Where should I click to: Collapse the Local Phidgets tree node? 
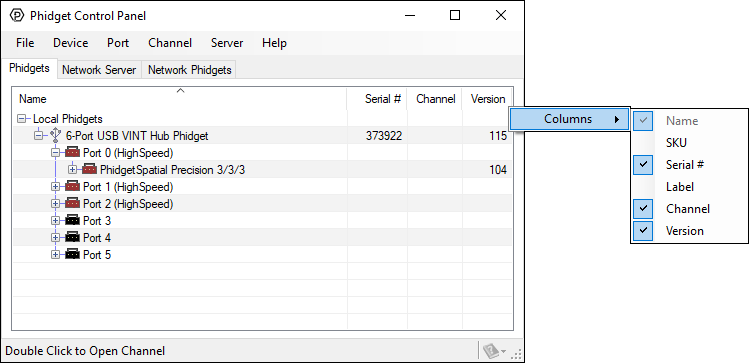tap(21, 118)
